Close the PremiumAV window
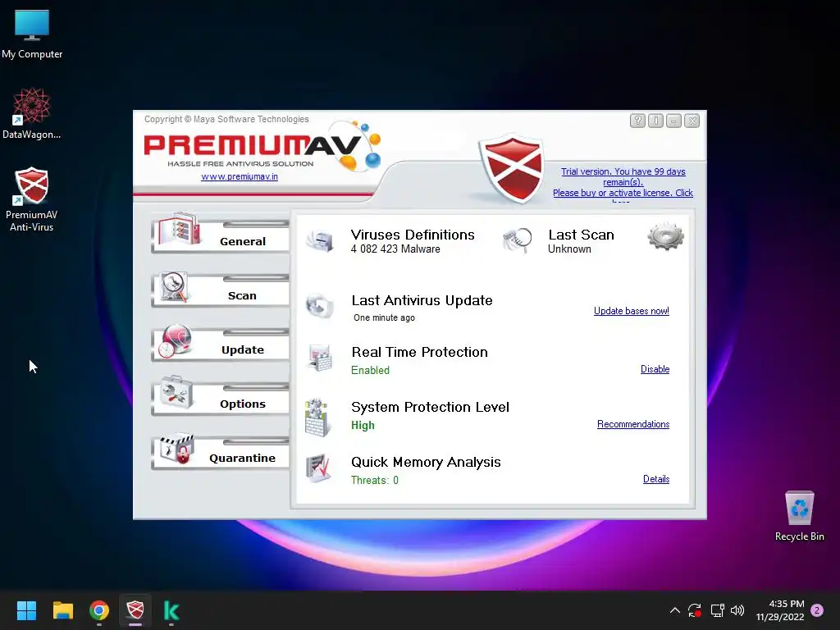The image size is (840, 630). pyautogui.click(x=692, y=121)
